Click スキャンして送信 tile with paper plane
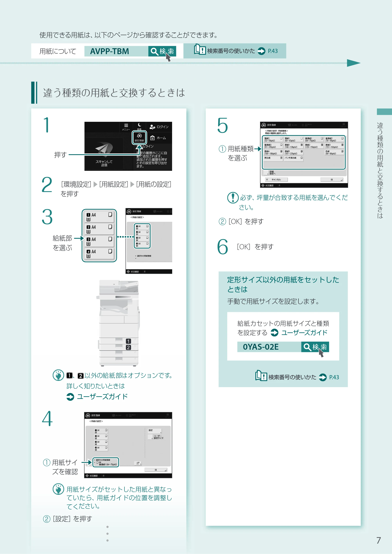Viewport: 392px width, 554px height. click(104, 154)
